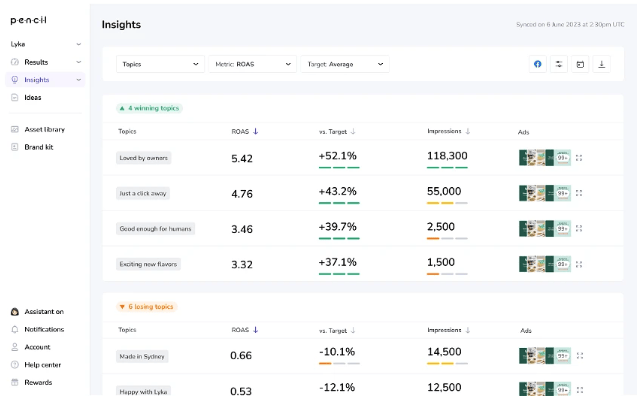637x397 pixels.
Task: Open Insights in the sidebar
Action: point(37,80)
